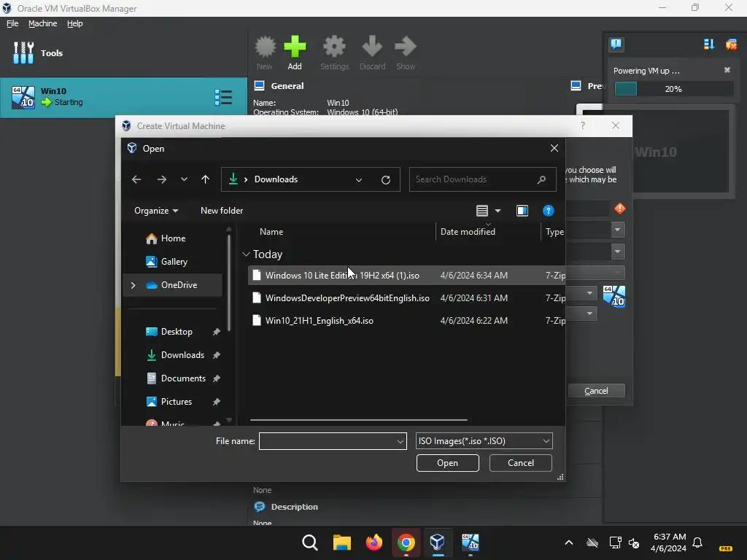Open the Help menu
Screen dimensions: 747x560
[75, 23]
